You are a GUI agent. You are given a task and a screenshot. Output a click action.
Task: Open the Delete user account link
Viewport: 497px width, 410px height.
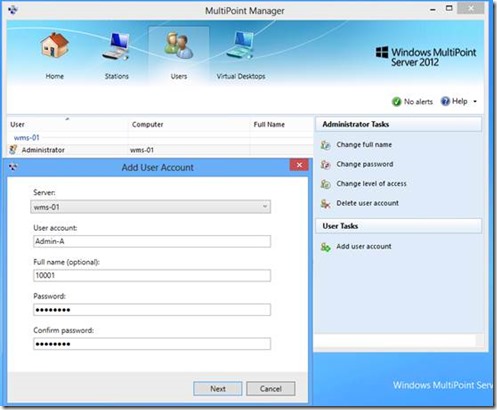click(367, 203)
